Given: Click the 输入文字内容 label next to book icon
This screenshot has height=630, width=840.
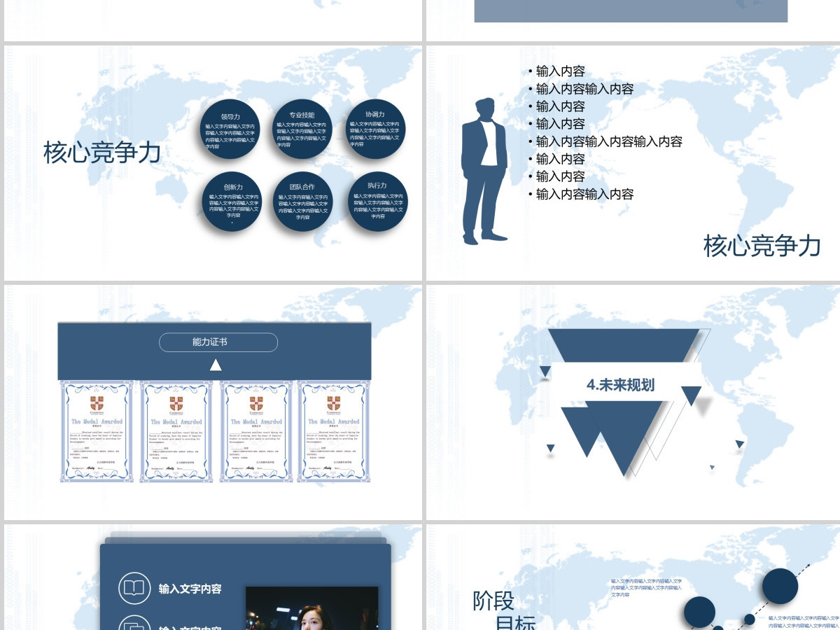Looking at the screenshot, I should [190, 589].
